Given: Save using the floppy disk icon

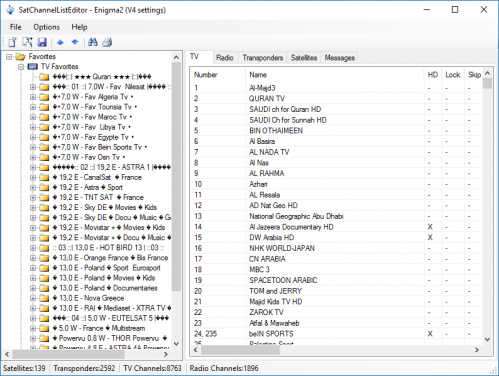Looking at the screenshot, I should (x=42, y=42).
